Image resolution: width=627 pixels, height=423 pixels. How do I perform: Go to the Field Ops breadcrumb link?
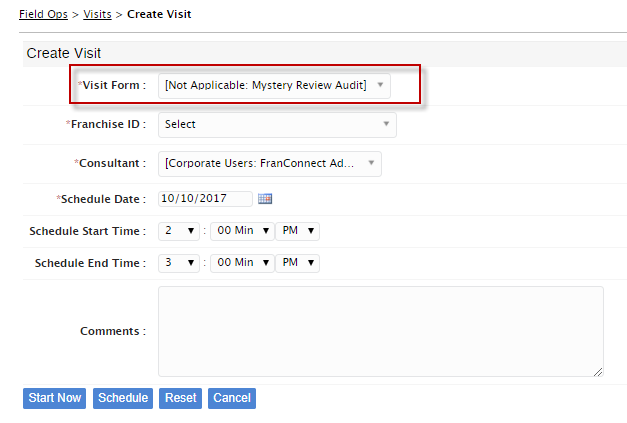pyautogui.click(x=43, y=14)
